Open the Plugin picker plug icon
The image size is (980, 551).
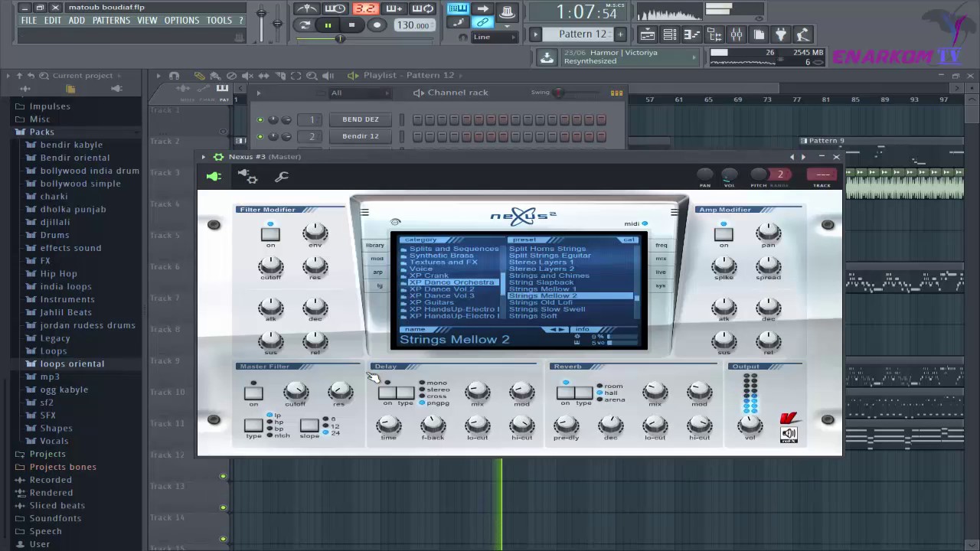780,34
